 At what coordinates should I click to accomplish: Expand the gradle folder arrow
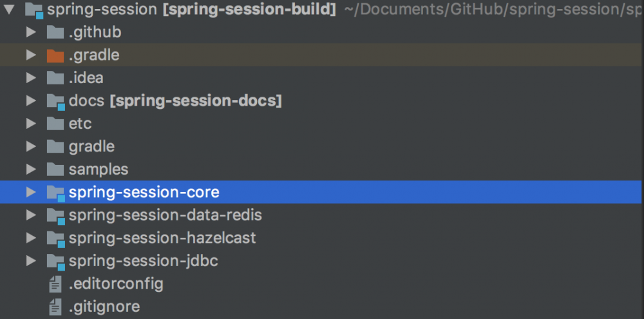pos(31,147)
